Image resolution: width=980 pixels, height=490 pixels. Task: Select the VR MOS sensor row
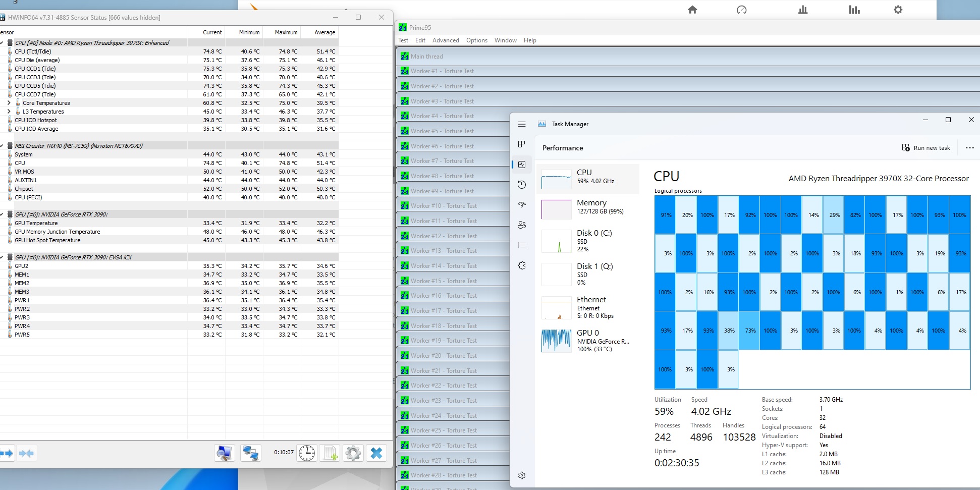point(169,172)
